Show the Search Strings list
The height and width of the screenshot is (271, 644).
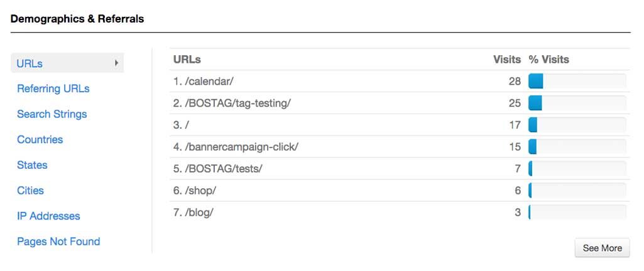point(52,114)
